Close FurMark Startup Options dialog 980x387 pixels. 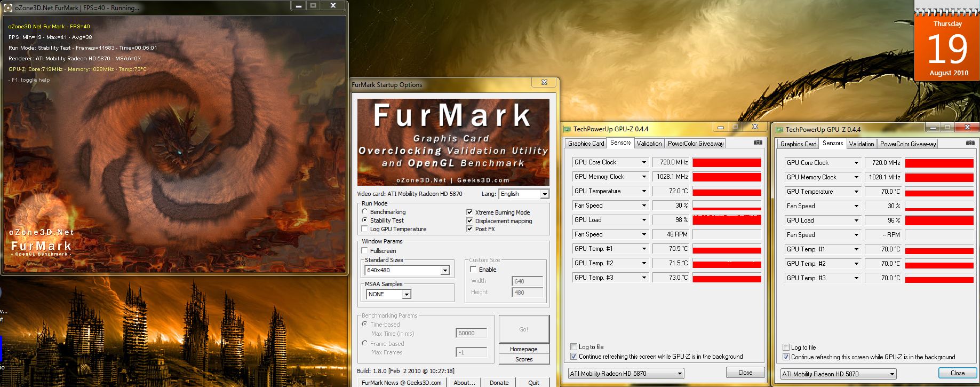[544, 83]
